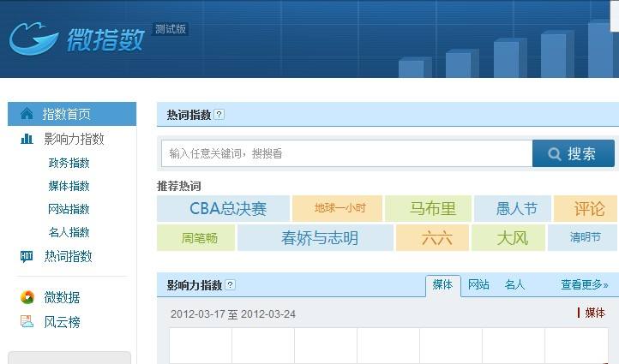The width and height of the screenshot is (619, 364).
Task: Click the colorful 微数据 icon
Action: [x=27, y=297]
